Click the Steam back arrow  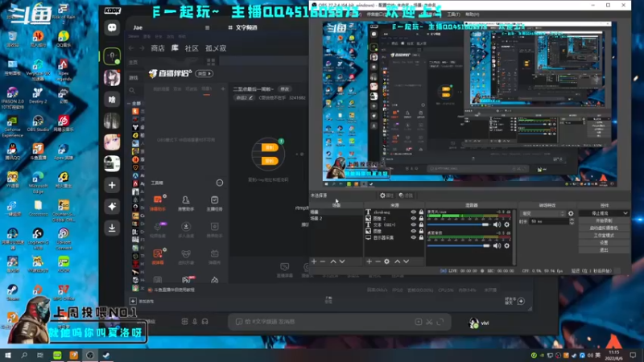tap(131, 48)
